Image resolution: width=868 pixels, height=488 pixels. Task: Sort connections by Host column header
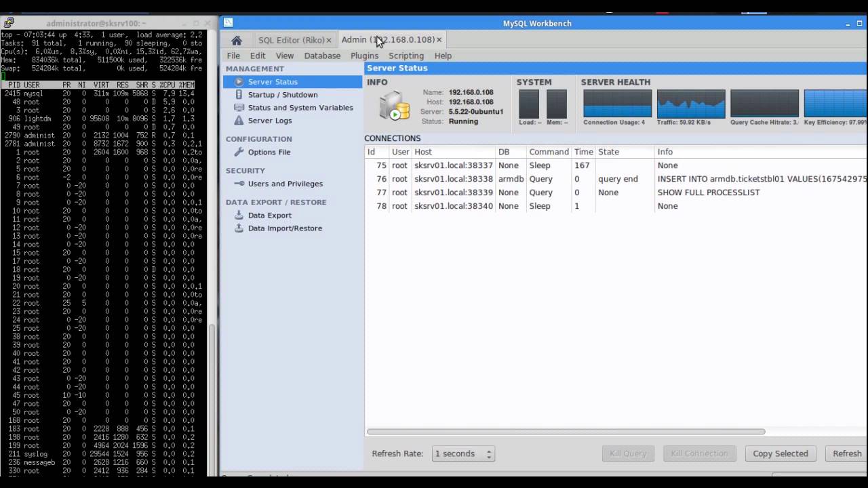pyautogui.click(x=453, y=152)
